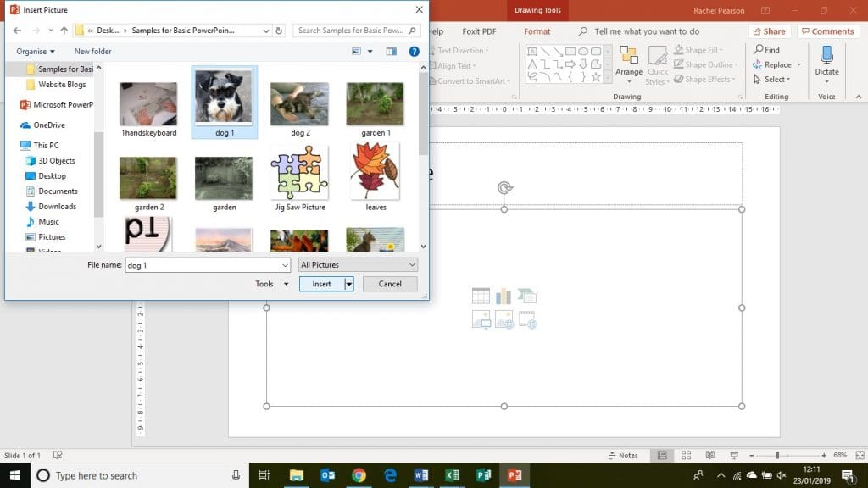Cancel the Insert Picture dialog

[389, 284]
